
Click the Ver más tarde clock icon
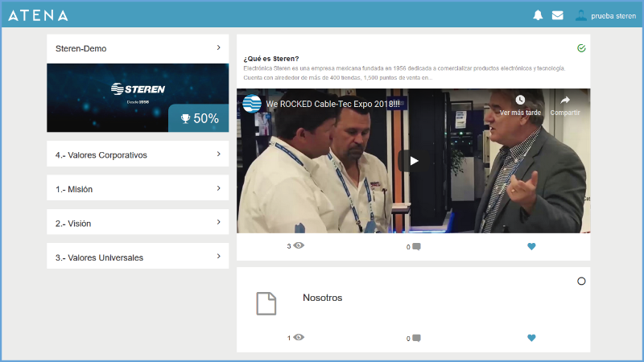(x=520, y=100)
